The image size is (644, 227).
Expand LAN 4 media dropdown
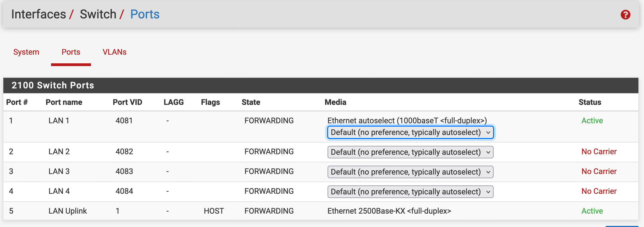[x=410, y=192]
